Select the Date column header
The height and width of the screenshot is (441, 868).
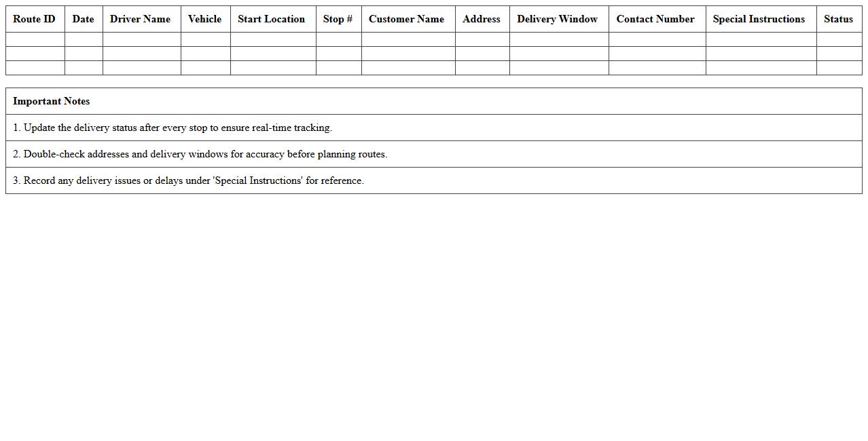point(83,19)
